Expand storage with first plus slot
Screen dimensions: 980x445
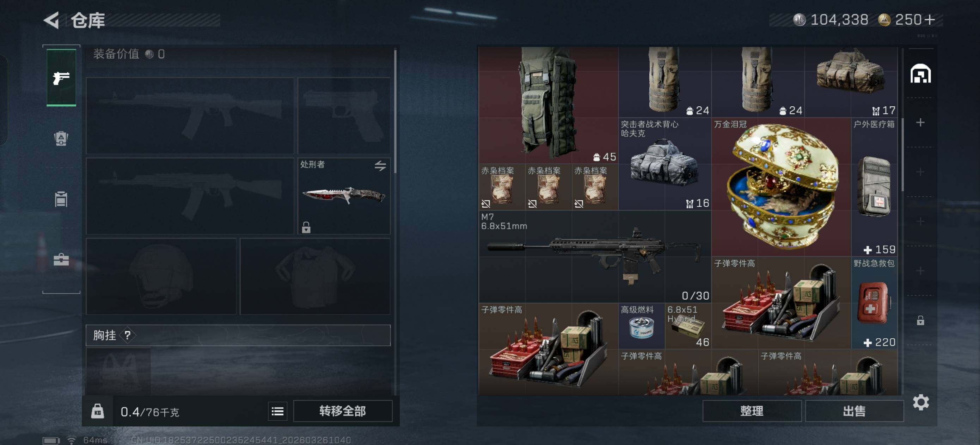click(x=920, y=123)
